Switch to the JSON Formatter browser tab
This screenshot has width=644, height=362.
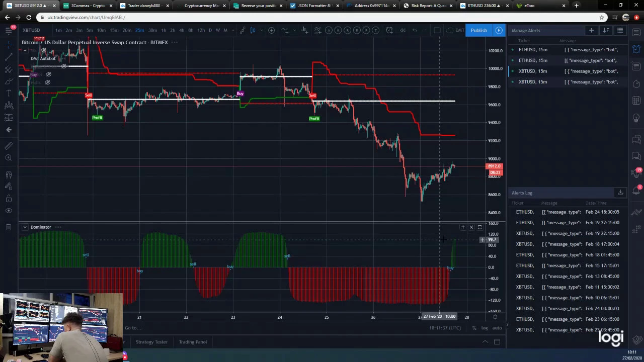tap(314, 6)
